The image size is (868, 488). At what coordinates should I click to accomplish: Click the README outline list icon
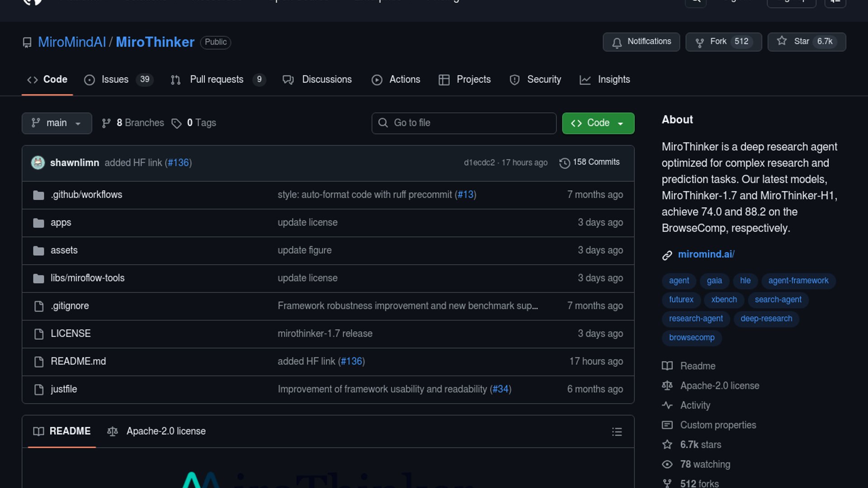[x=617, y=432]
